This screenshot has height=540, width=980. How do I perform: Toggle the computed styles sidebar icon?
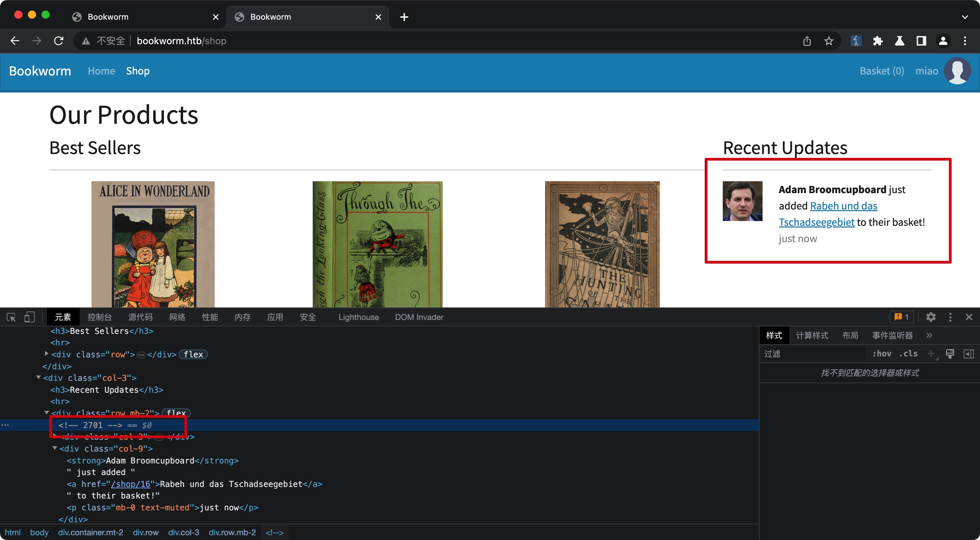pos(968,354)
